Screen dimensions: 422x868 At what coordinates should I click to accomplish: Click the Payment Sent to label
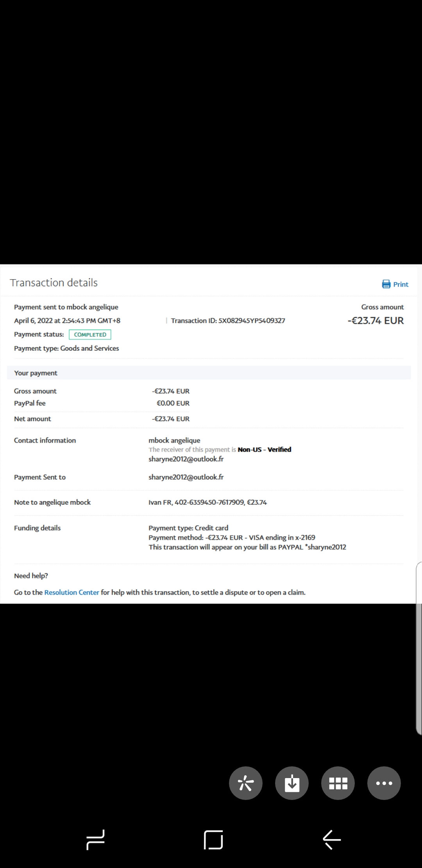[x=40, y=477]
